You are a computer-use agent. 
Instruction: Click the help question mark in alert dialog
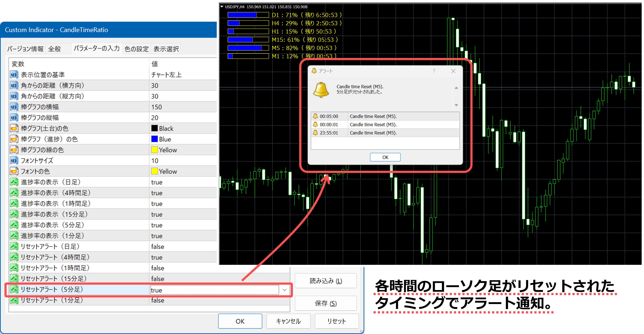[x=434, y=71]
